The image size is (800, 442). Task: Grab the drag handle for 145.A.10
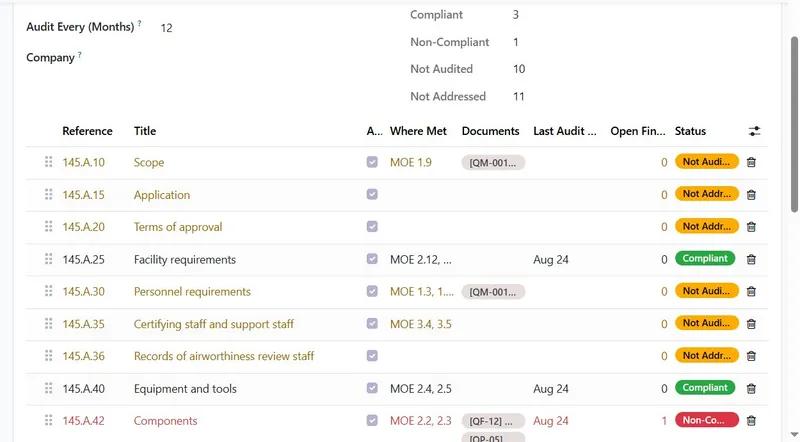pos(48,162)
